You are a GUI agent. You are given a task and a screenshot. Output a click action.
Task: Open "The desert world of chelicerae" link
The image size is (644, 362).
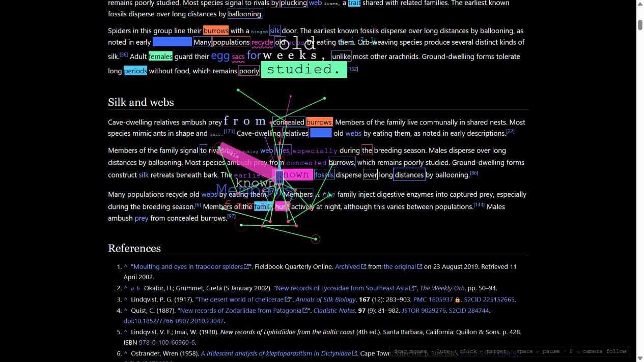(241, 299)
